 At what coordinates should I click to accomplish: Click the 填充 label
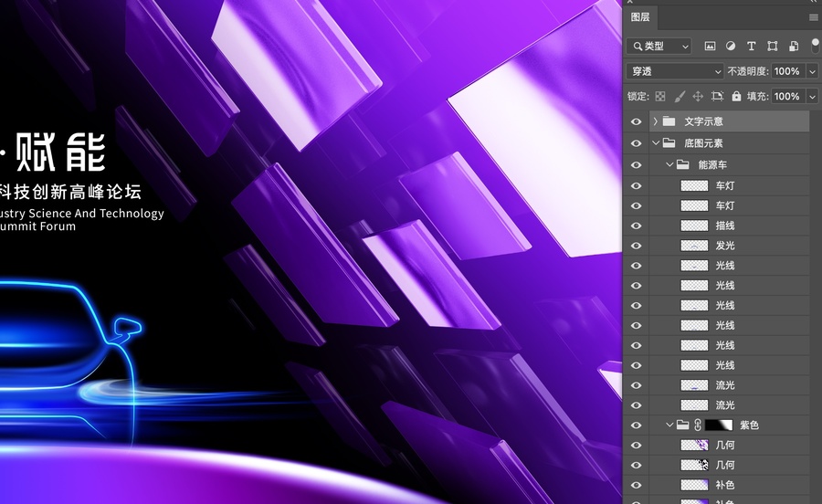(757, 97)
